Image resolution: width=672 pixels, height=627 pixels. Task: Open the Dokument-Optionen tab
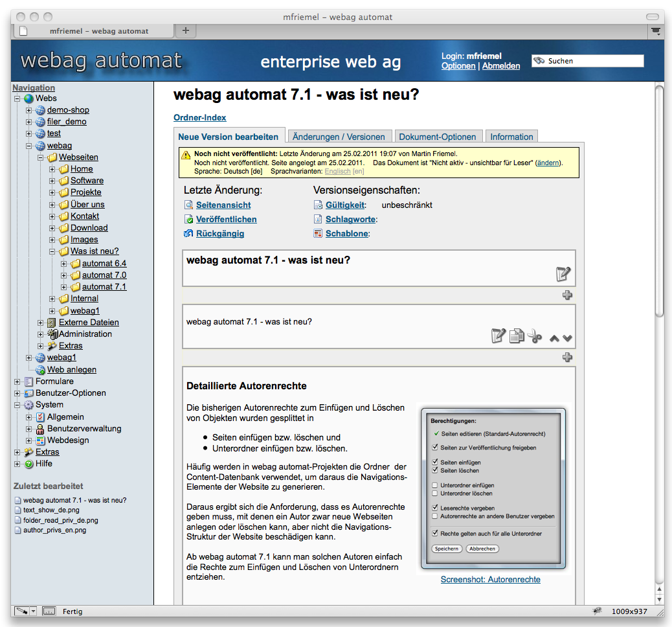(438, 137)
